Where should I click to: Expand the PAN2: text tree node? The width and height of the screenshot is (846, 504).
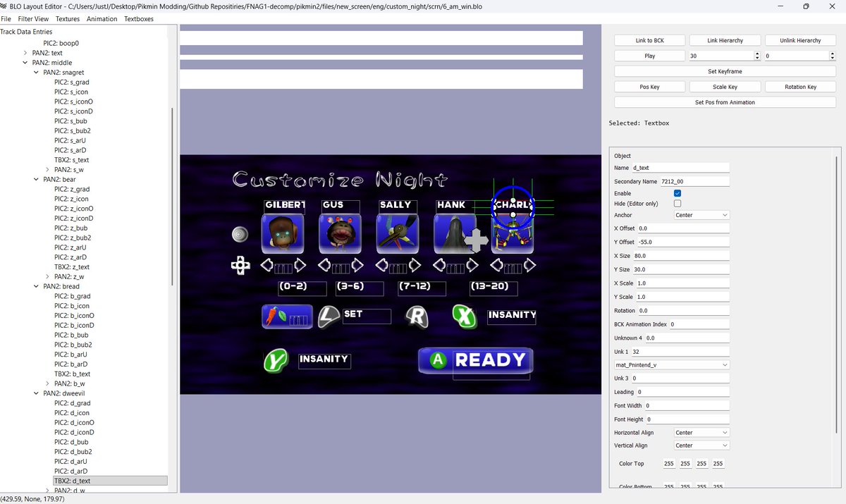click(25, 53)
